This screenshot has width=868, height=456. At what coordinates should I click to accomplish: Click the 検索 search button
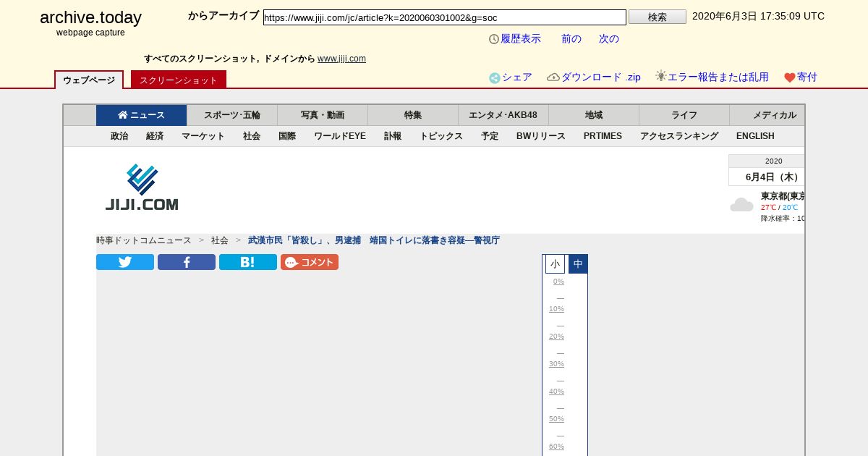click(x=657, y=17)
